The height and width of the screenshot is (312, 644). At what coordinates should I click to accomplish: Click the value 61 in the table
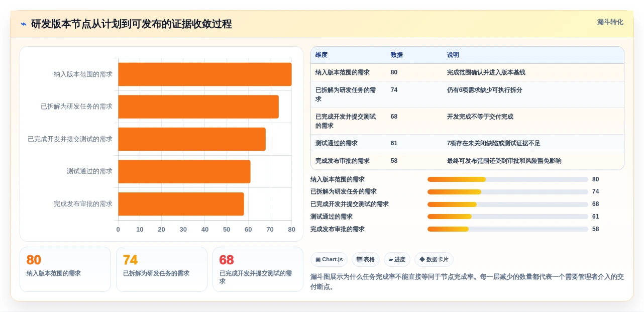point(394,143)
